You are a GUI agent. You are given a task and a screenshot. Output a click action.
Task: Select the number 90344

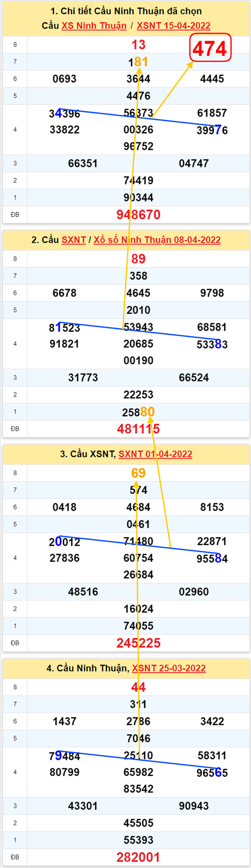pyautogui.click(x=139, y=198)
